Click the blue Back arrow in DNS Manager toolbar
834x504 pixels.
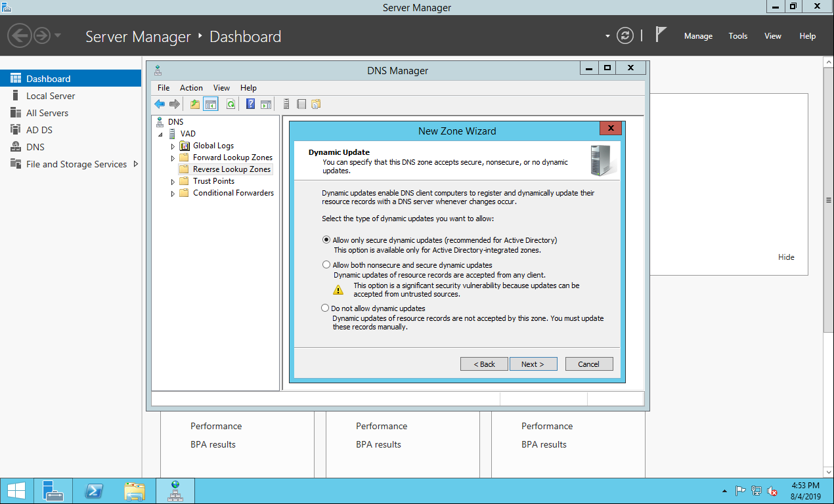coord(160,104)
